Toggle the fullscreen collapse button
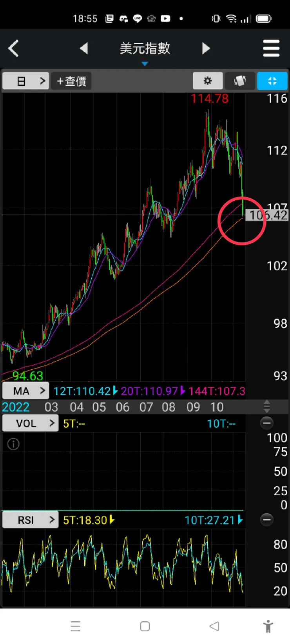The height and width of the screenshot is (644, 290). click(x=272, y=81)
